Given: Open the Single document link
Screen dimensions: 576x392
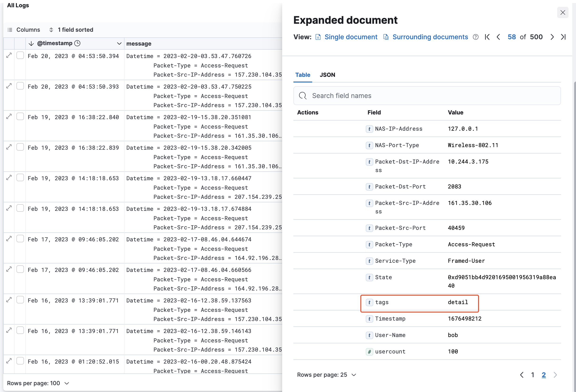Looking at the screenshot, I should [x=351, y=37].
